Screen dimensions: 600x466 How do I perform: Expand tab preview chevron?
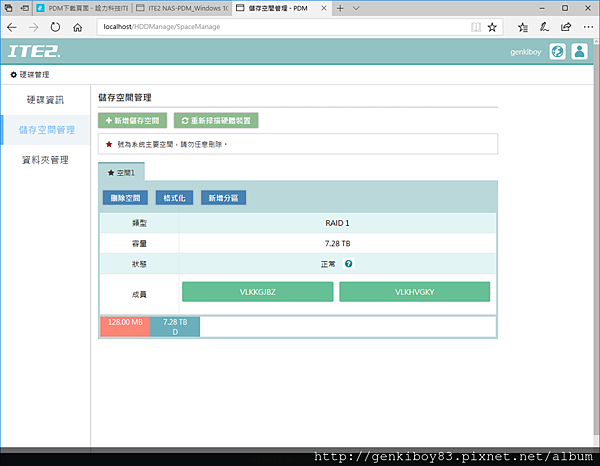coord(356,8)
